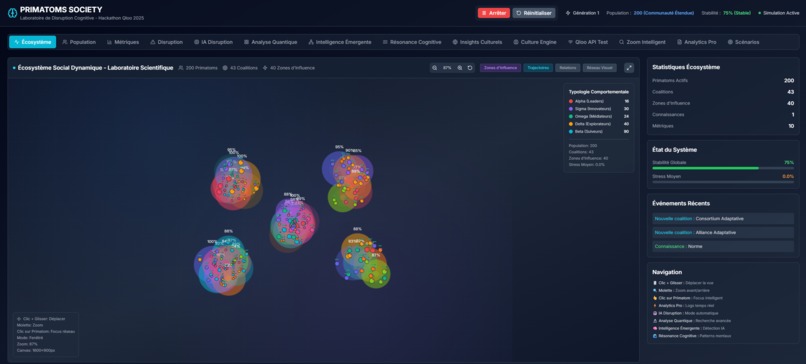Stop the simulation with the Arrêter button
The width and height of the screenshot is (806, 364).
[493, 13]
